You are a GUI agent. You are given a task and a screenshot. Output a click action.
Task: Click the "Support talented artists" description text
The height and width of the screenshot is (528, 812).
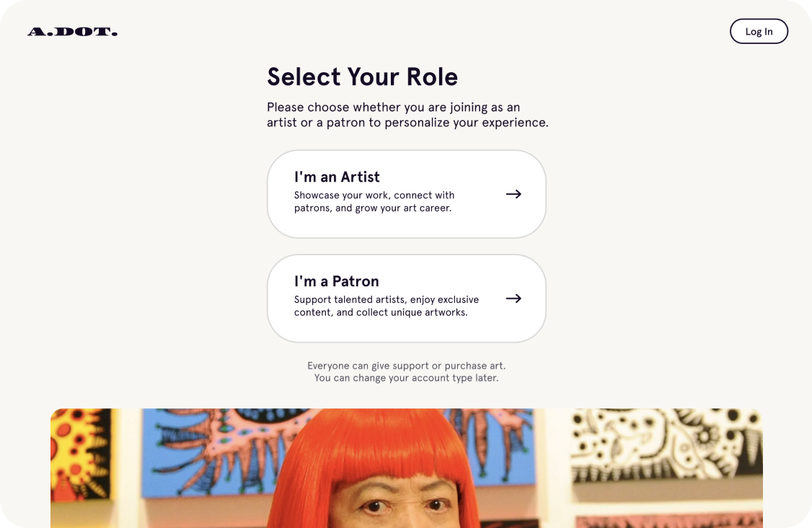[386, 306]
